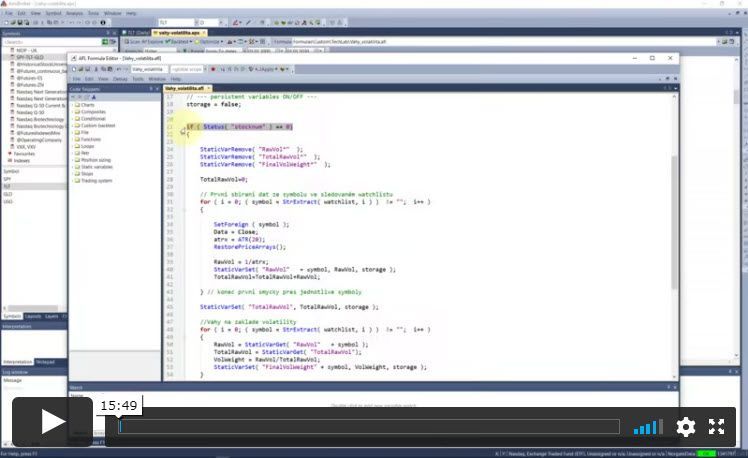
Task: Expand the Charts folder in Code Snippets
Action: pyautogui.click(x=87, y=105)
